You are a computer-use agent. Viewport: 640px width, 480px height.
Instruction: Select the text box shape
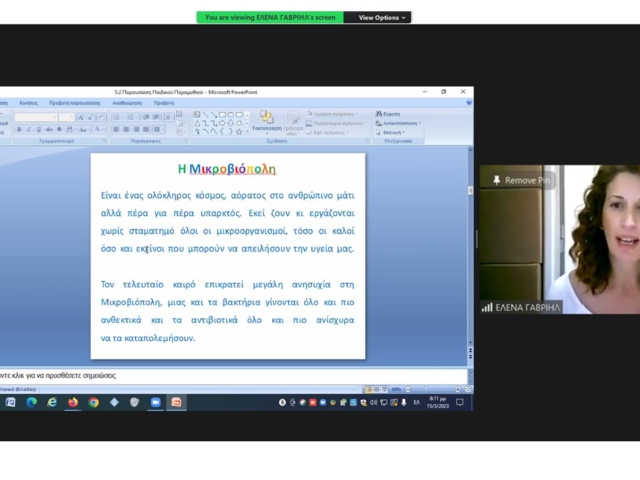pos(197,115)
